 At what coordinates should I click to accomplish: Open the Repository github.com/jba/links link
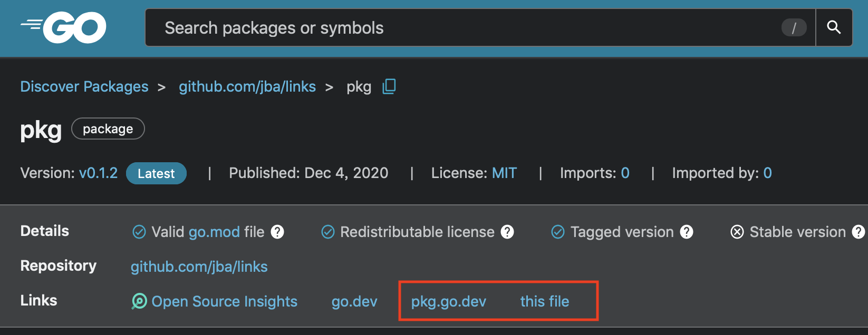coord(199,267)
